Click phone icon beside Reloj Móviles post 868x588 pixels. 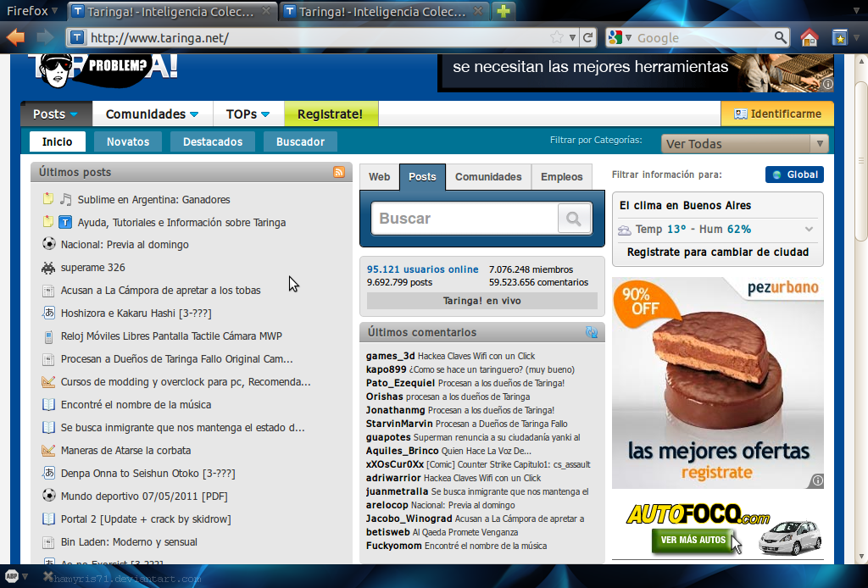(48, 336)
